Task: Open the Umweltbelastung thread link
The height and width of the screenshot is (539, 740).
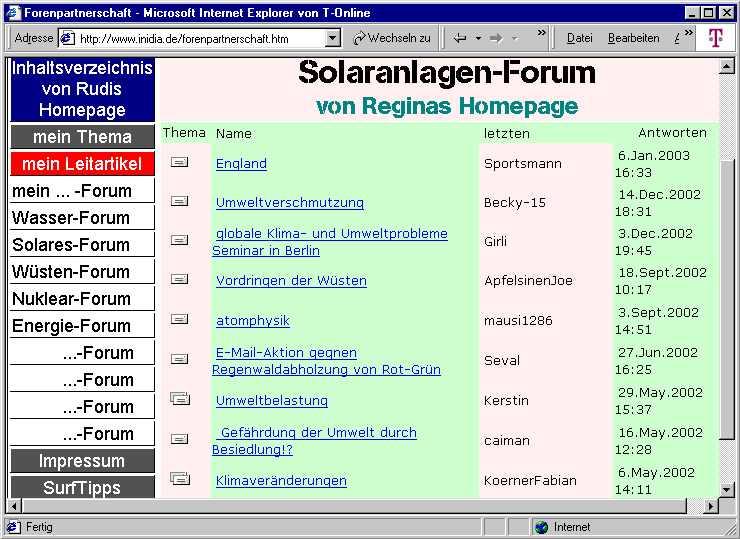Action: click(x=271, y=400)
